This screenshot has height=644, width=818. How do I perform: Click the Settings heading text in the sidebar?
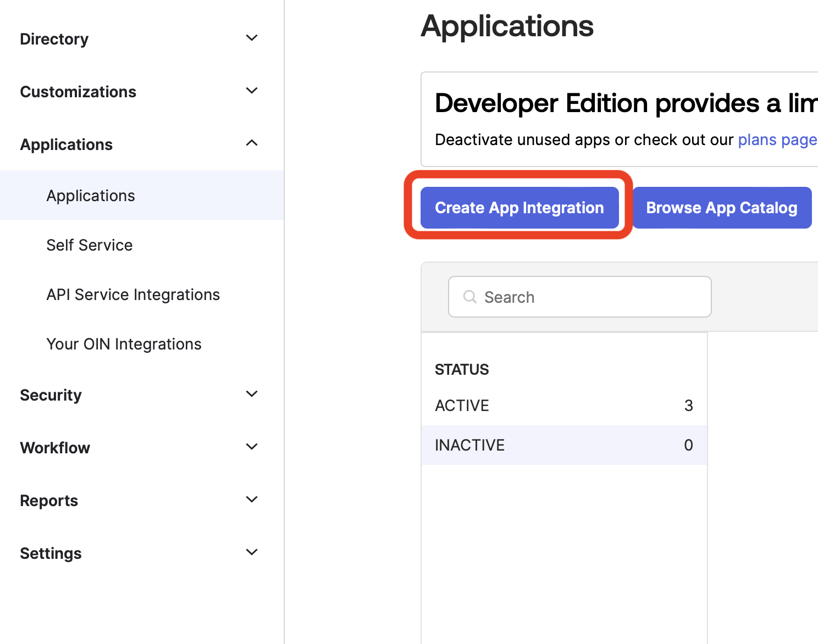51,553
